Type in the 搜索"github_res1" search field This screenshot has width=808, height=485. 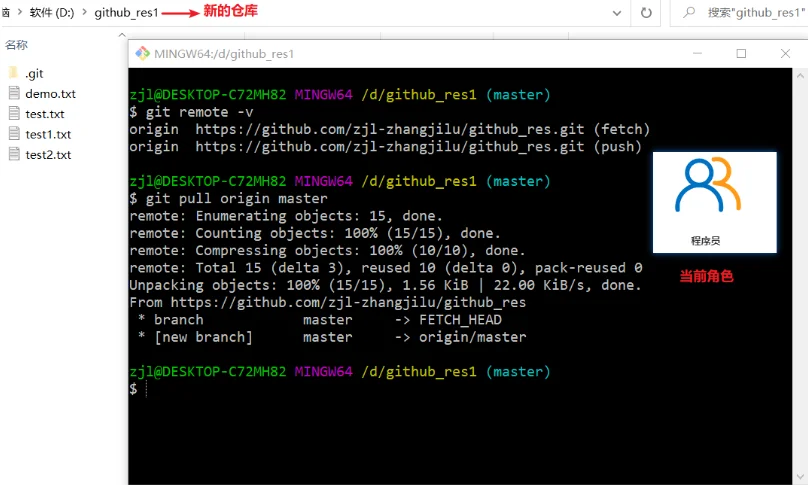pos(750,13)
